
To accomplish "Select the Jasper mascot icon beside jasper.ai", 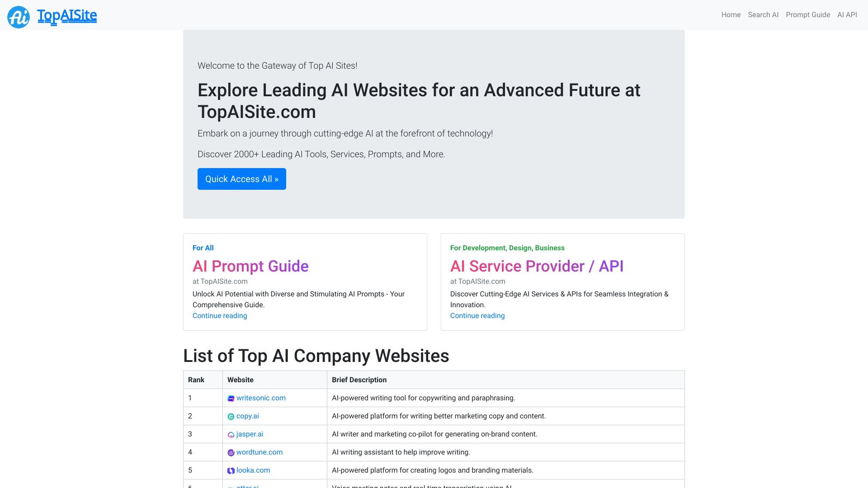I will tap(231, 434).
